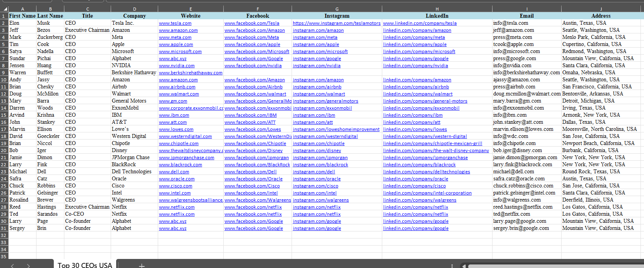Viewport: 644px width, 268px height.
Task: Open the instagram.com/loweshomeimprovement link
Action: click(x=336, y=129)
